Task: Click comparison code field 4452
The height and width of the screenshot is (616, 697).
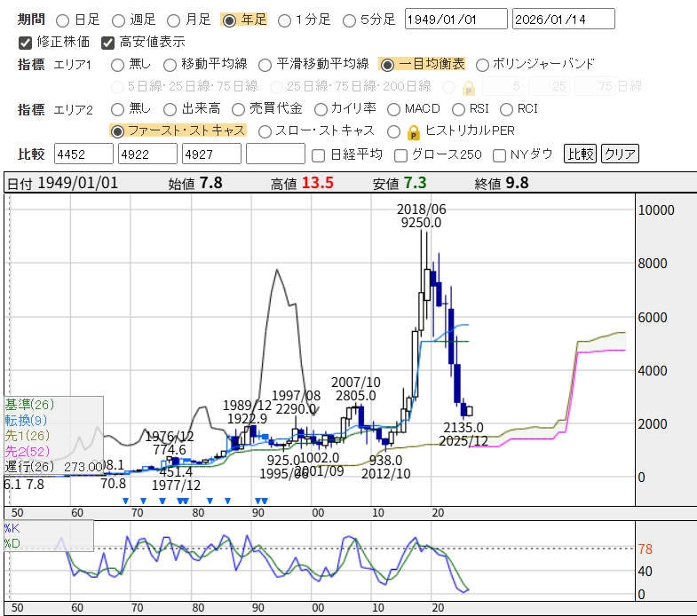Action: (x=83, y=154)
